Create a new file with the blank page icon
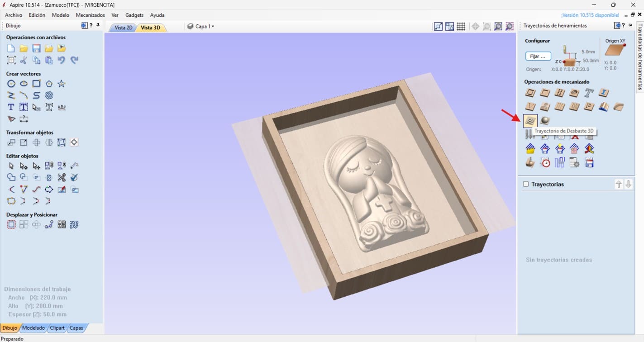 click(x=11, y=48)
